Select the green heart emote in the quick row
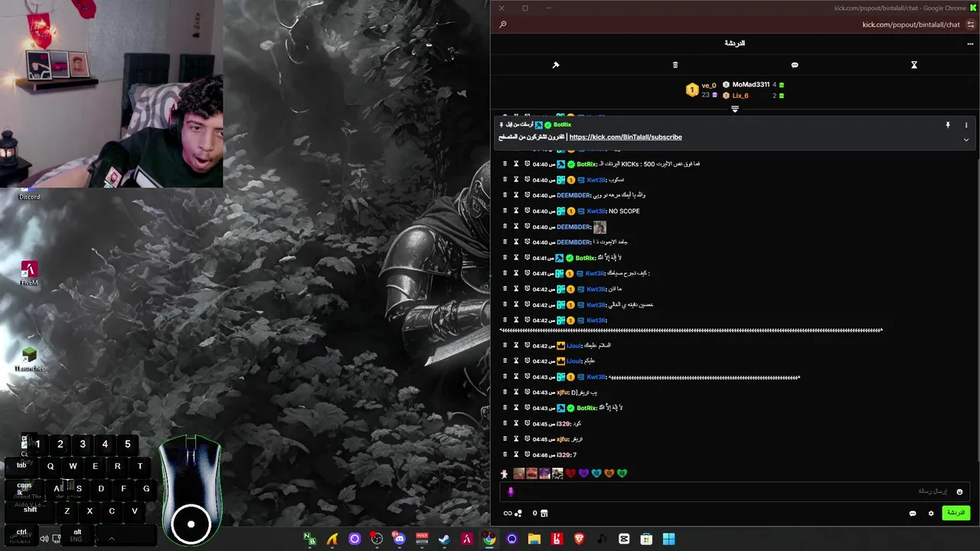This screenshot has width=980, height=551. coord(622,474)
